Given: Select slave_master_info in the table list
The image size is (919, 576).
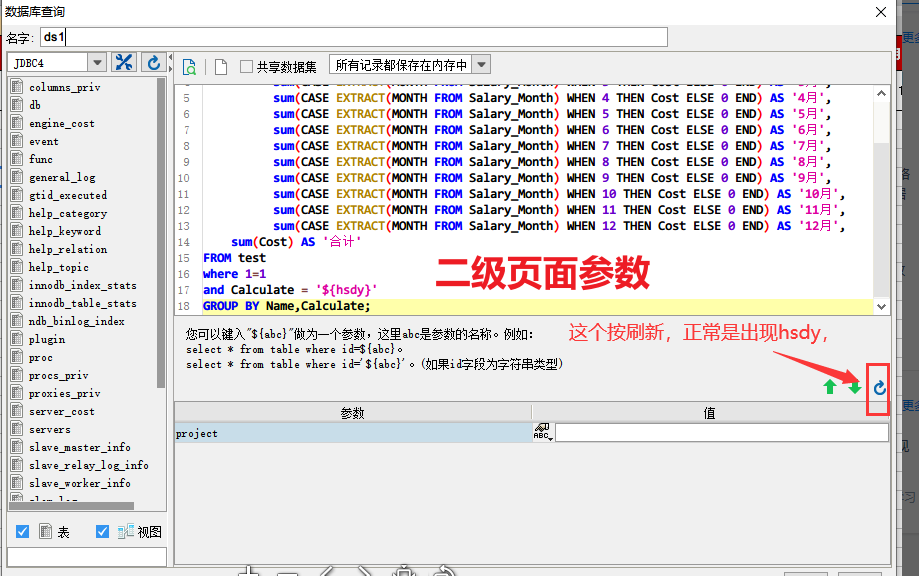Looking at the screenshot, I should click(80, 447).
